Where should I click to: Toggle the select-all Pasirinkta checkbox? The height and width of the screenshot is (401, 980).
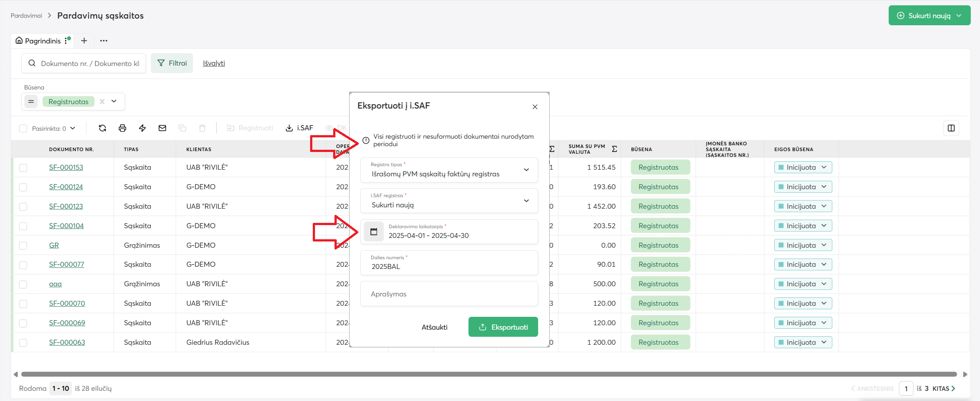[x=23, y=128]
